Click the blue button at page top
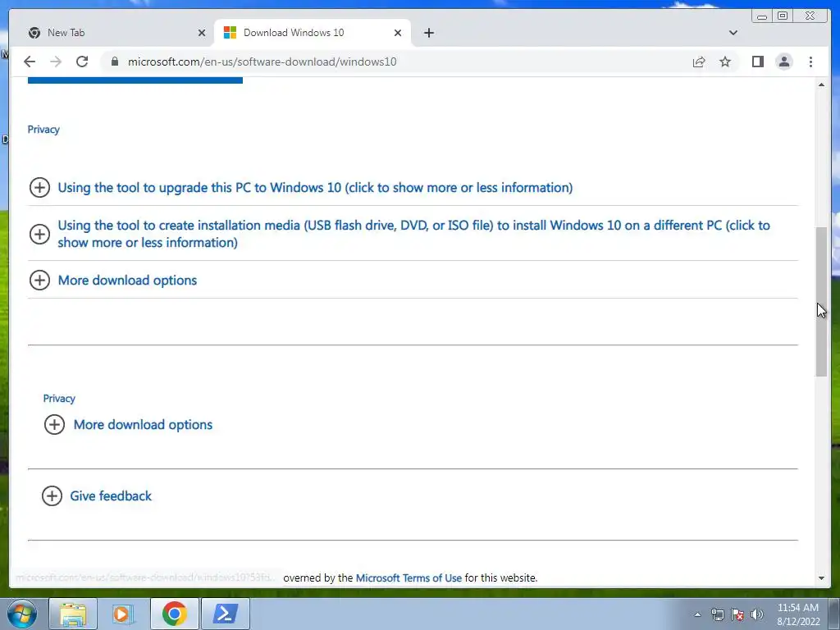The image size is (840, 630). (x=135, y=80)
